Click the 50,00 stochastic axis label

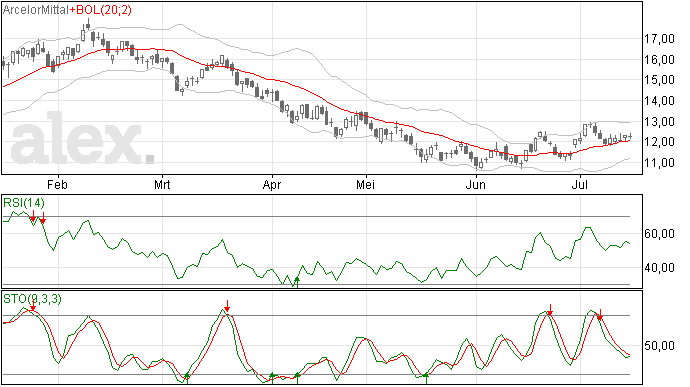pos(659,346)
